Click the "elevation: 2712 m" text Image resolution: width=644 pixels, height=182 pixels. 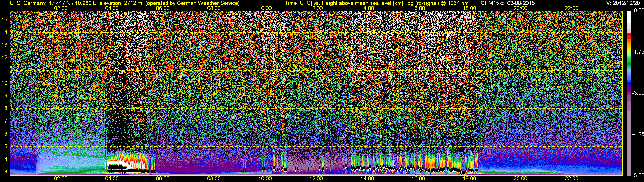tap(121, 3)
